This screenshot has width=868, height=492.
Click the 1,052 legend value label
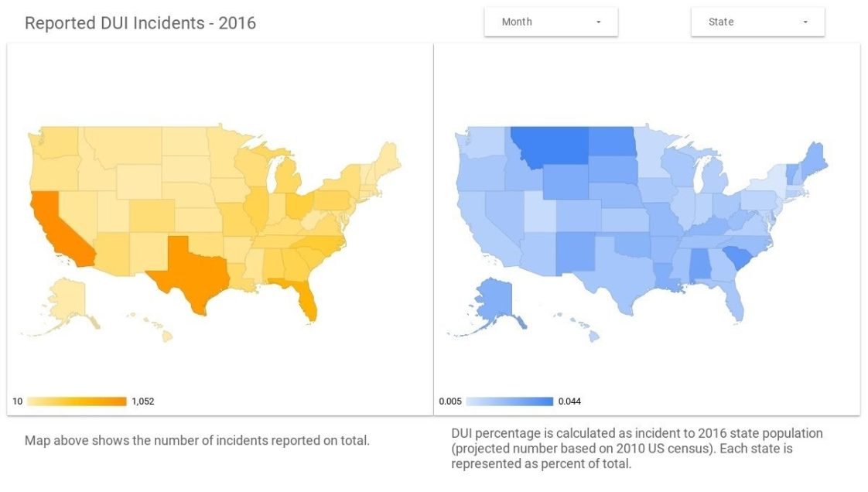point(144,401)
